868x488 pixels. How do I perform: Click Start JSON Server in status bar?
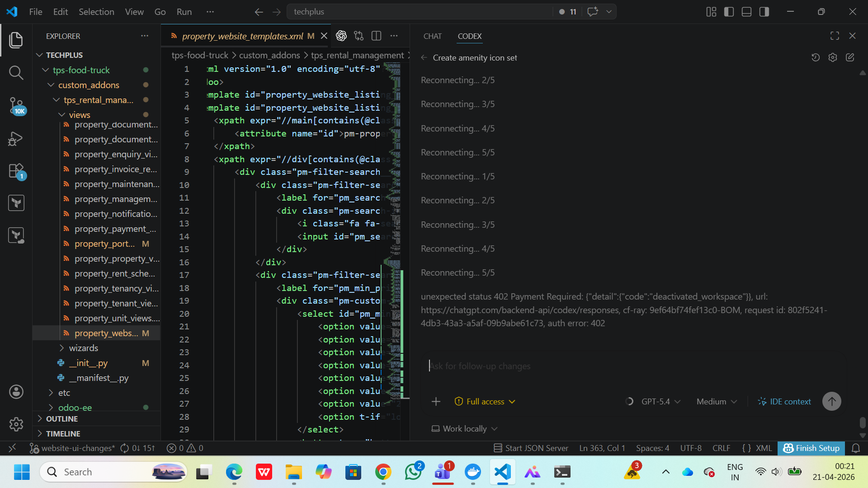click(x=531, y=448)
